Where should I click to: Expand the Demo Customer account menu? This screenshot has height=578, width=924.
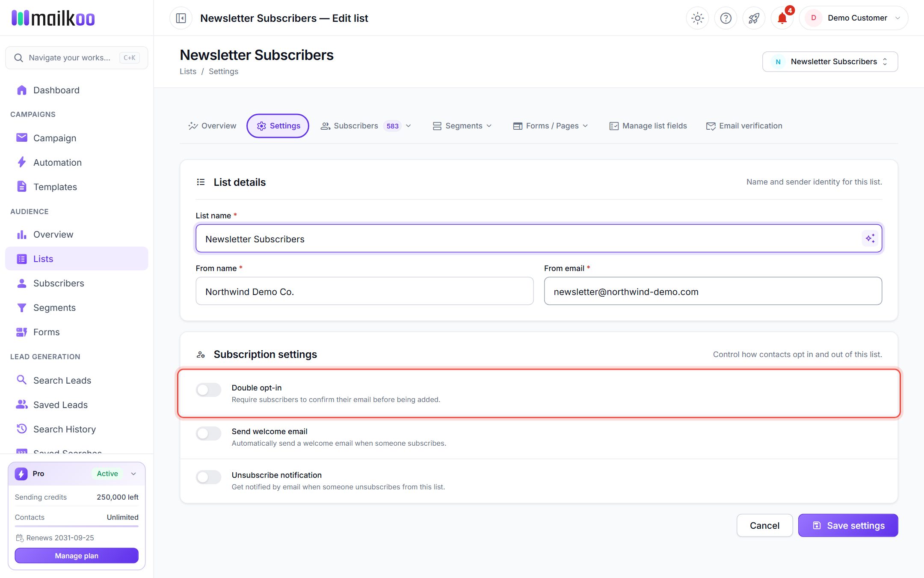853,18
